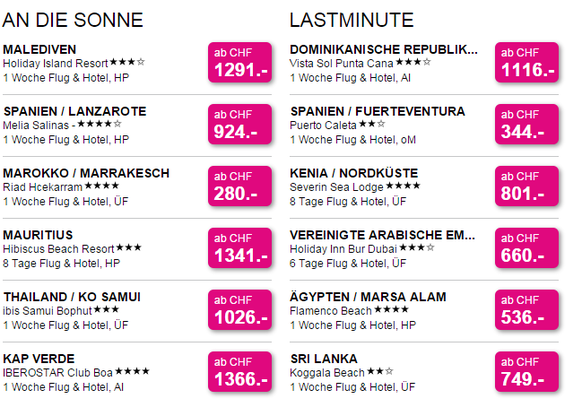The height and width of the screenshot is (416, 582).
Task: Open the Mauritius offer title
Action: (38, 235)
